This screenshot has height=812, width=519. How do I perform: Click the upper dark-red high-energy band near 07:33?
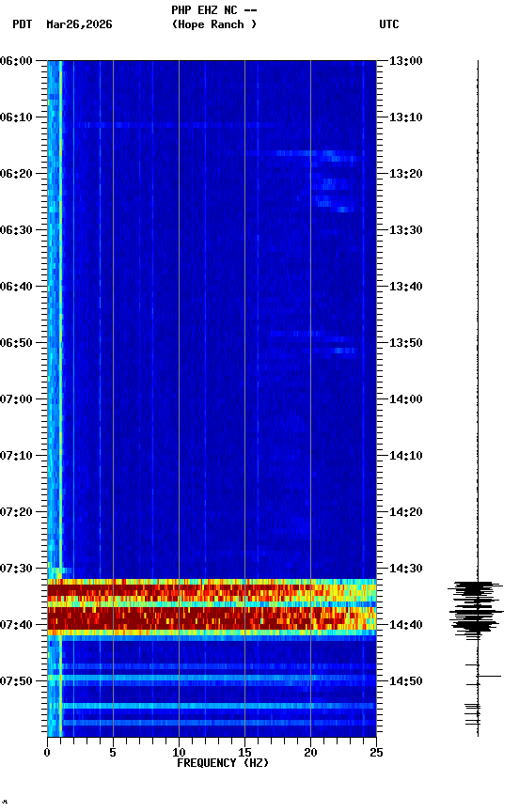[212, 590]
